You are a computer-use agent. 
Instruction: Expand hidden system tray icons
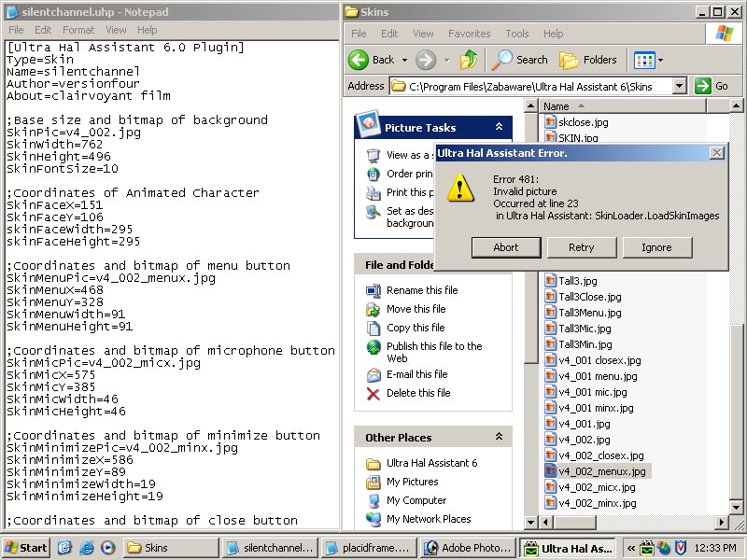coord(631,548)
